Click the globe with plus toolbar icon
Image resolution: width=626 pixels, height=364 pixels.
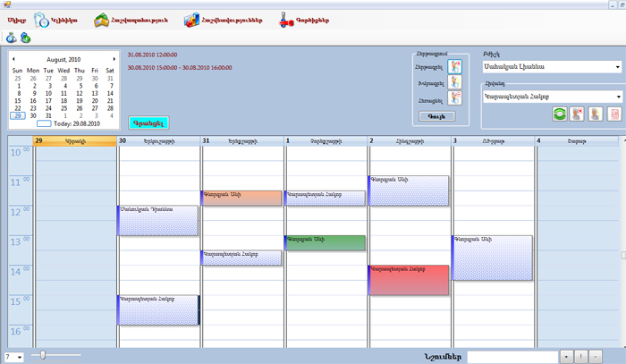(25, 38)
